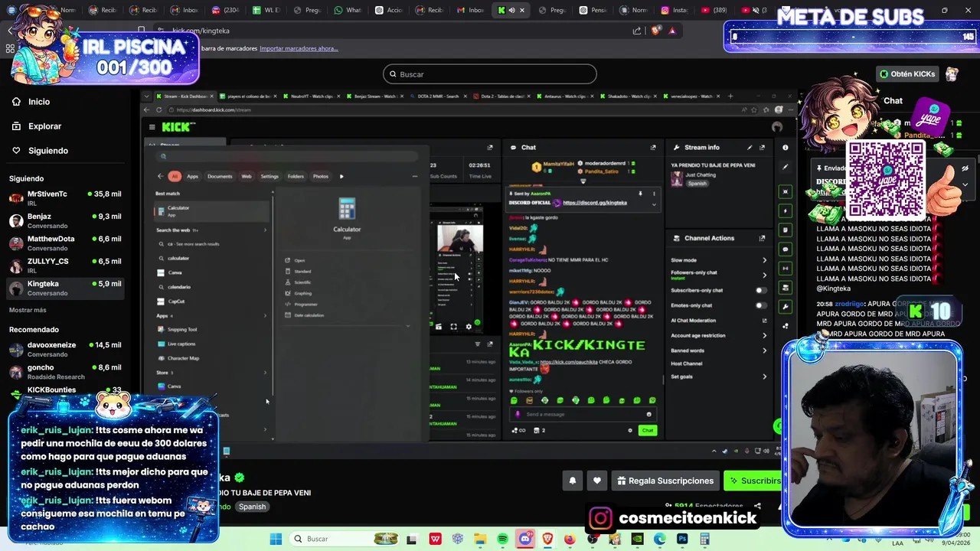Switch to the YouTube (389) browser tab
This screenshot has width=980, height=551.
(715, 10)
